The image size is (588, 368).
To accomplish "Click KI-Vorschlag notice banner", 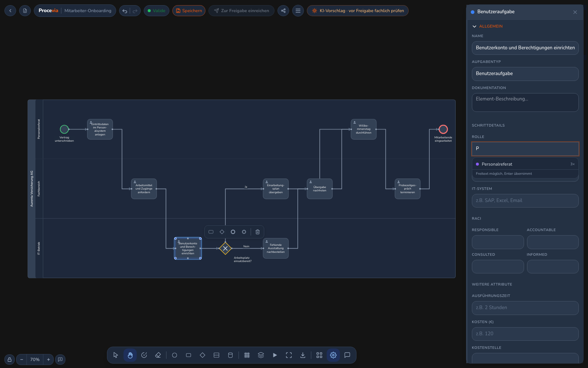I will [358, 11].
